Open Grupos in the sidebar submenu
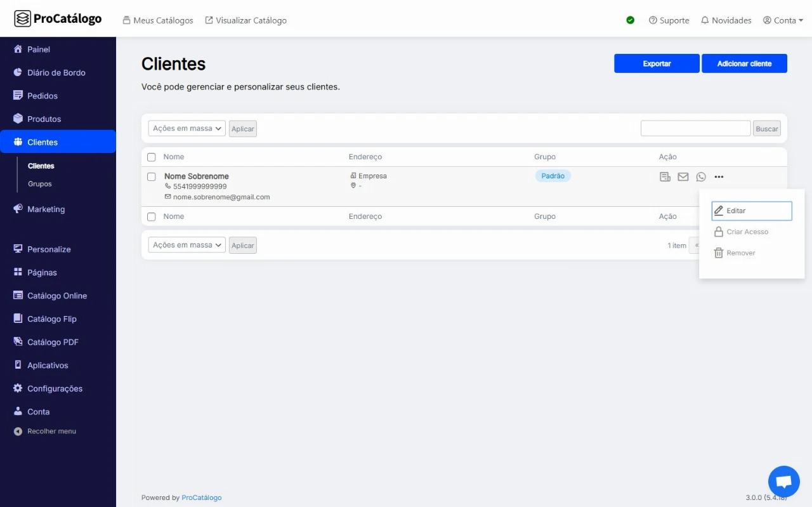Viewport: 812px width, 507px height. coord(40,184)
